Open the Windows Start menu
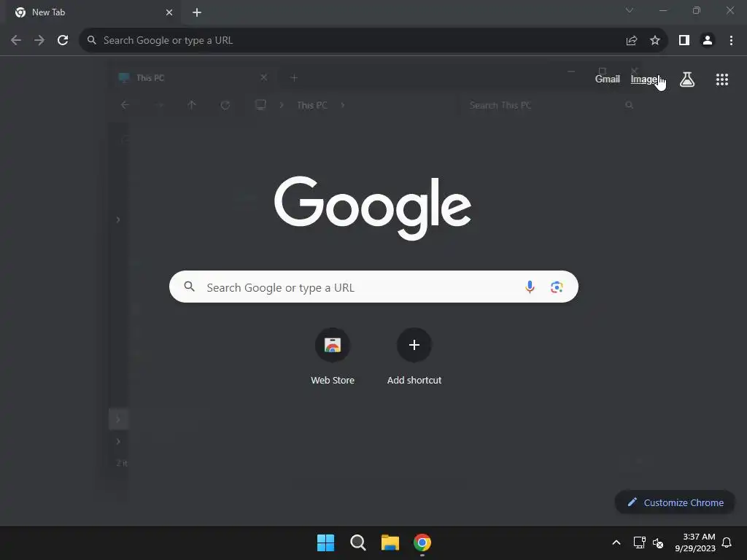This screenshot has height=560, width=747. tap(326, 542)
